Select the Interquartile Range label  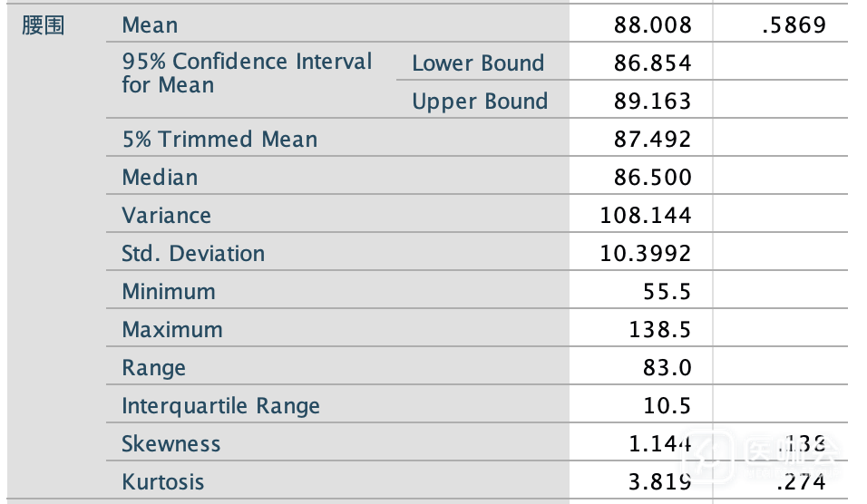220,406
